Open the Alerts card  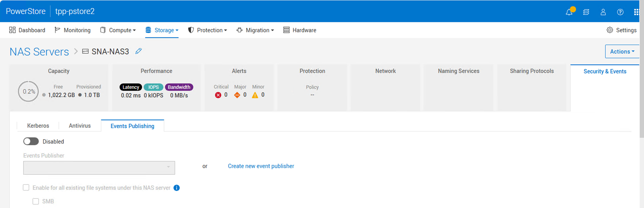(239, 88)
